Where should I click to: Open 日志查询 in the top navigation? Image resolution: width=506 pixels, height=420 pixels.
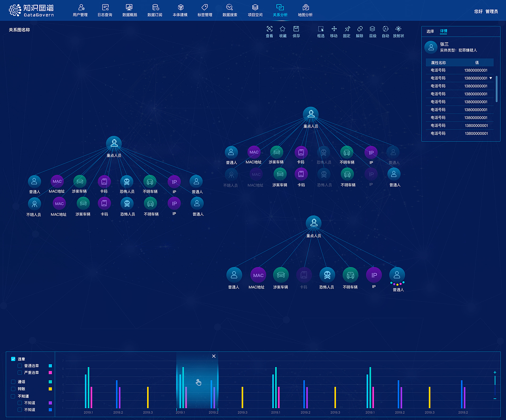click(105, 11)
